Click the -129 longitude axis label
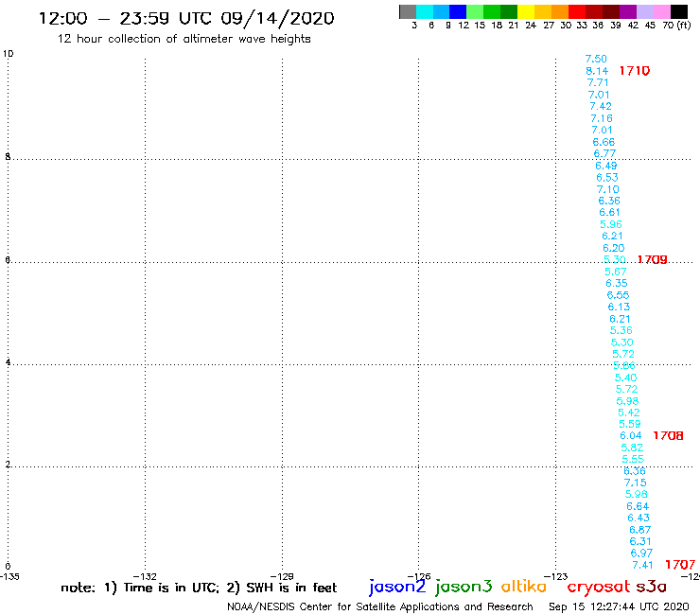 click(x=282, y=577)
